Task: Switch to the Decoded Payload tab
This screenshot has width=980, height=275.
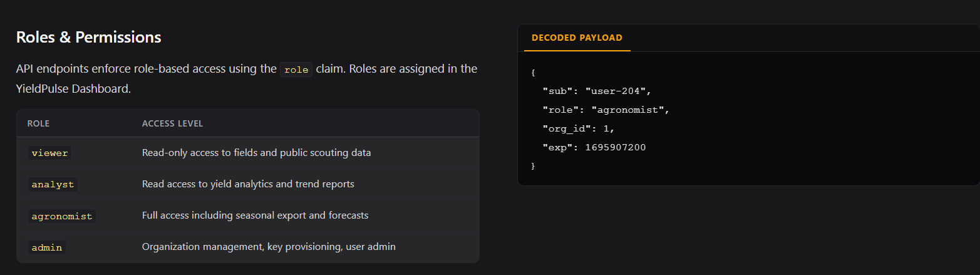Action: coord(577,38)
